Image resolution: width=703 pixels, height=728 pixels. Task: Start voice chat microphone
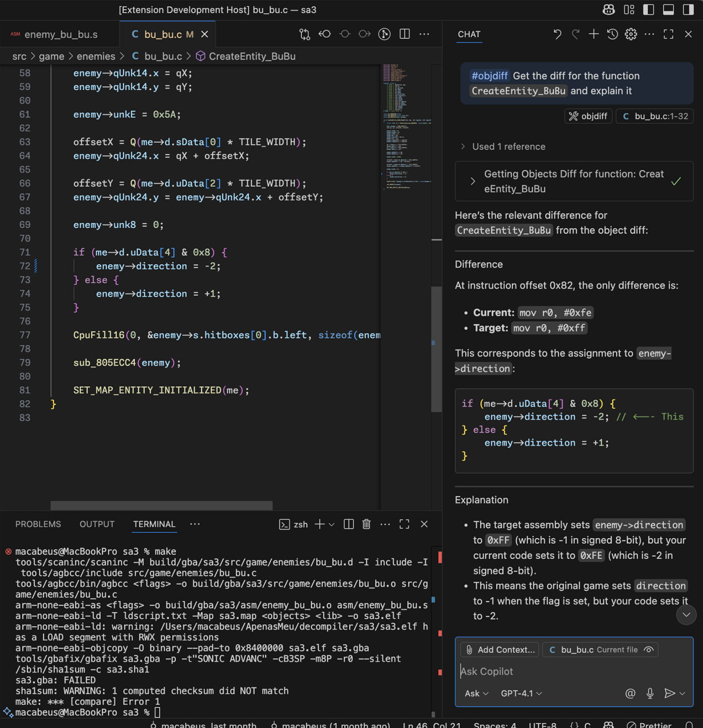[650, 694]
